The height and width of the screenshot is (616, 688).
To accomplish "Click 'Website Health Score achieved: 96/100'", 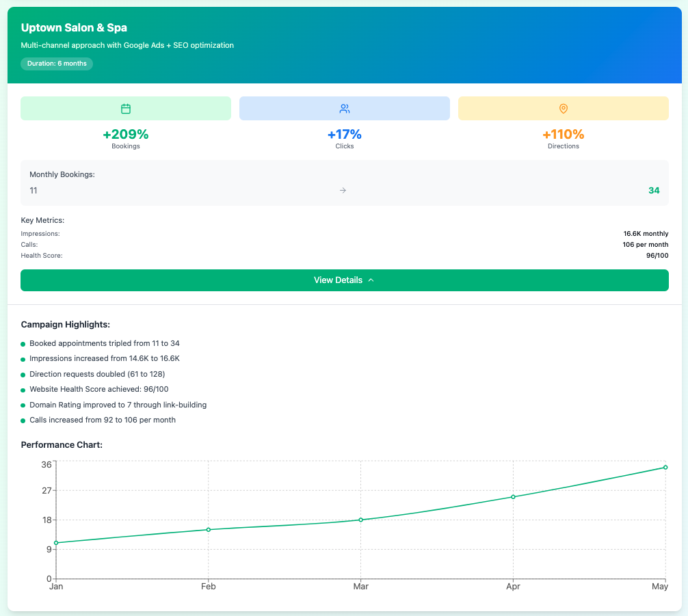I will [98, 389].
